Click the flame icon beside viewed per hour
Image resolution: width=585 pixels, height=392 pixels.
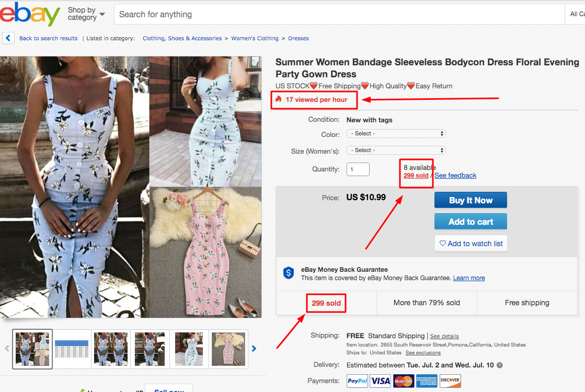(278, 99)
